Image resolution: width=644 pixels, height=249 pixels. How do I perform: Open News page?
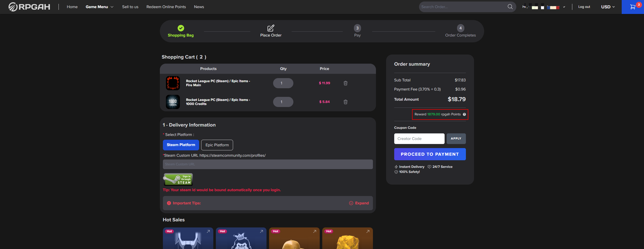pos(199,7)
